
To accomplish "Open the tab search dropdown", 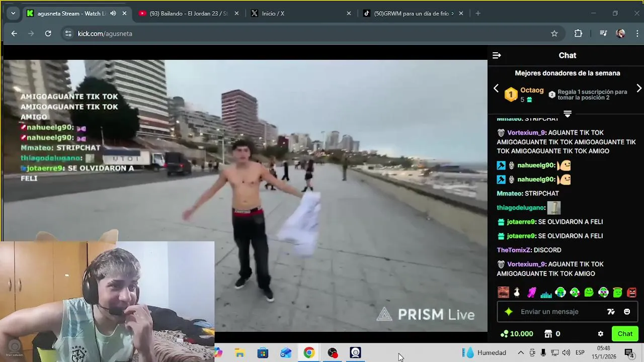I will 13,14.
